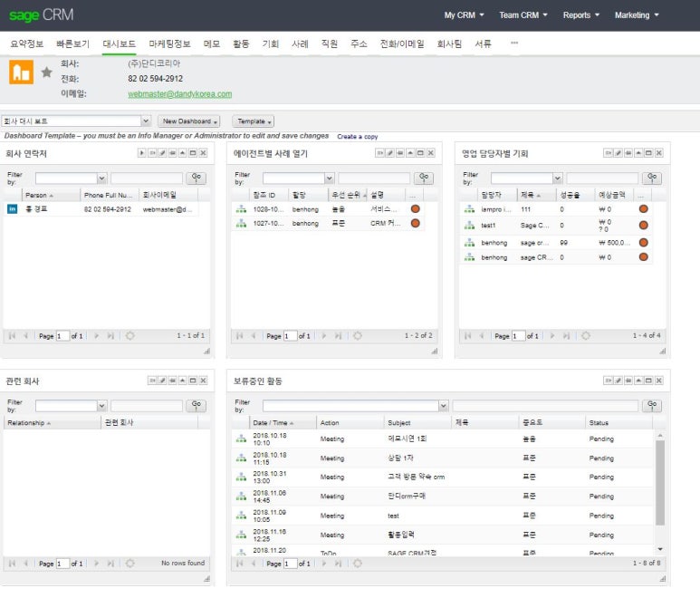The width and height of the screenshot is (700, 598).
Task: Open the Filter by dropdown in 회사 연락처
Action: tap(101, 178)
